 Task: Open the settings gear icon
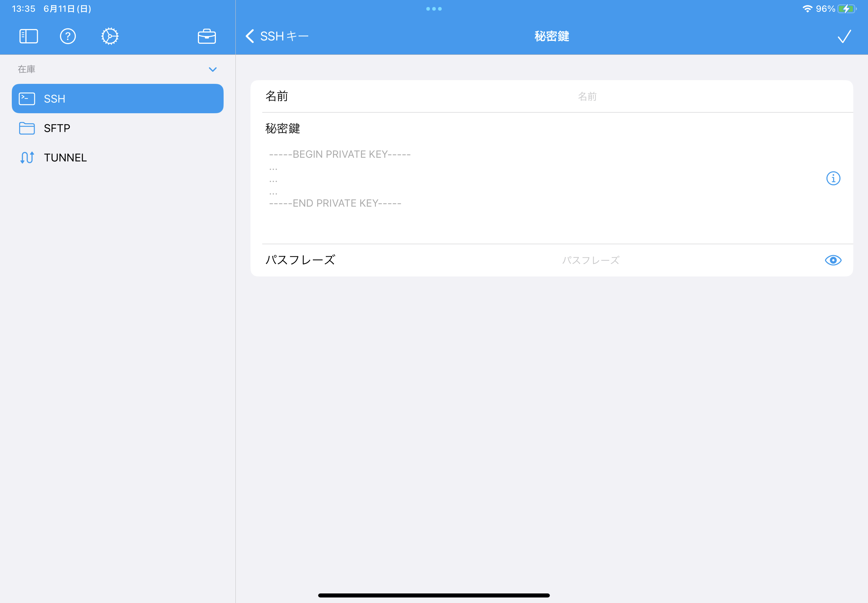109,36
